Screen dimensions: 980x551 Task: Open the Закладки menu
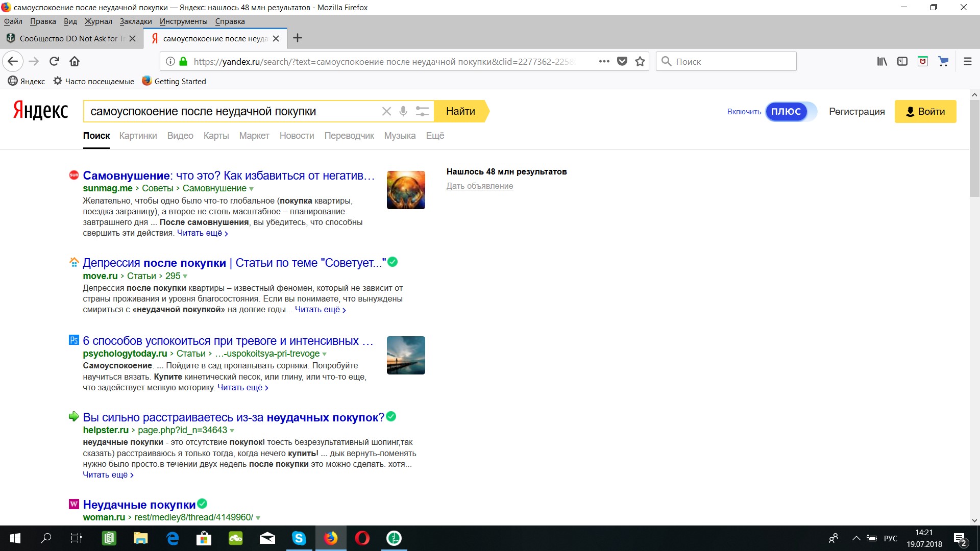pos(136,21)
